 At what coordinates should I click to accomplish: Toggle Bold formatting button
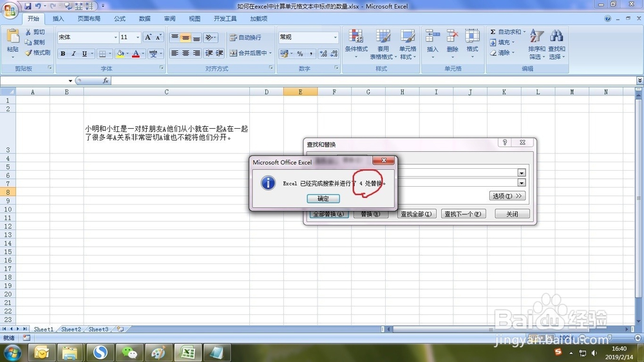(63, 53)
